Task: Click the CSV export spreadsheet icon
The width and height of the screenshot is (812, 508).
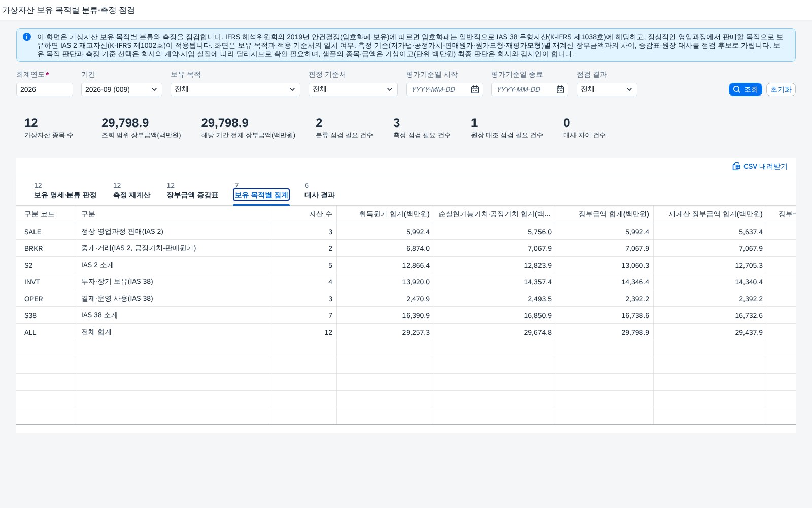Action: tap(736, 166)
